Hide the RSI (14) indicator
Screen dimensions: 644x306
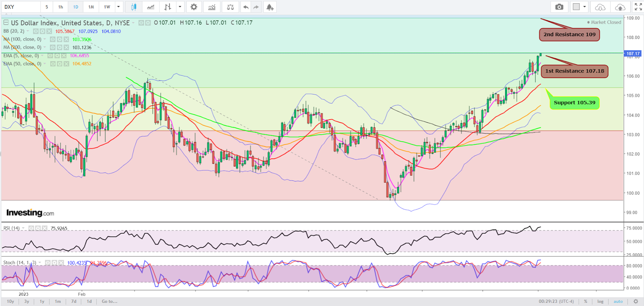[x=31, y=228]
